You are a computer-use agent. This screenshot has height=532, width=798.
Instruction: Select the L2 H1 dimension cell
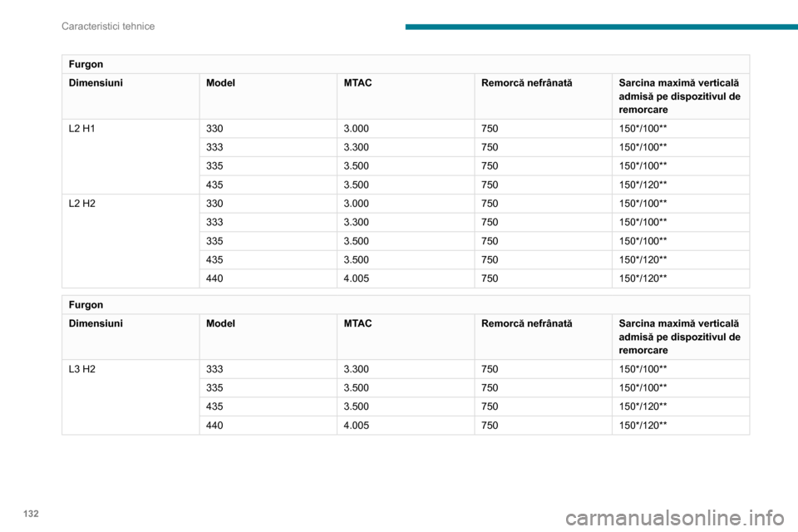coord(82,129)
